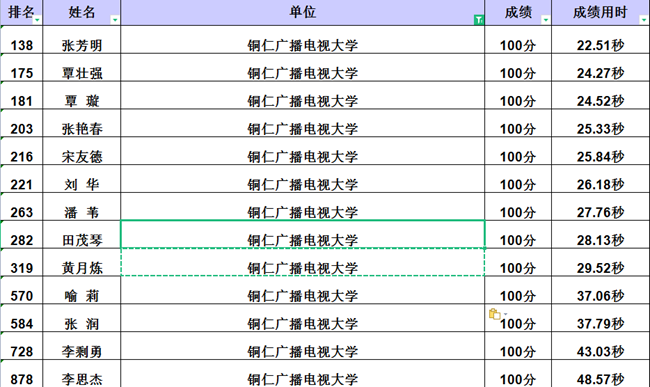Select rank cell 570

click(x=22, y=290)
